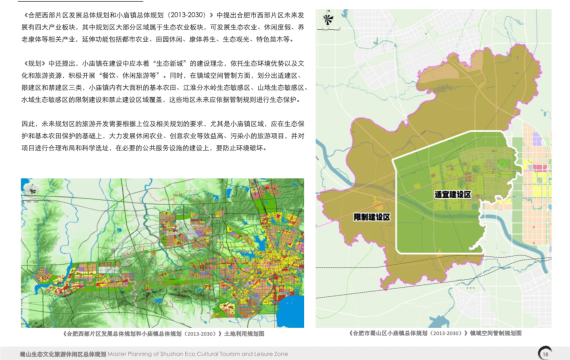Viewport: 570px width, 360px height.
Task: Click the compass rose on the left land-use map
Action: click(x=33, y=189)
